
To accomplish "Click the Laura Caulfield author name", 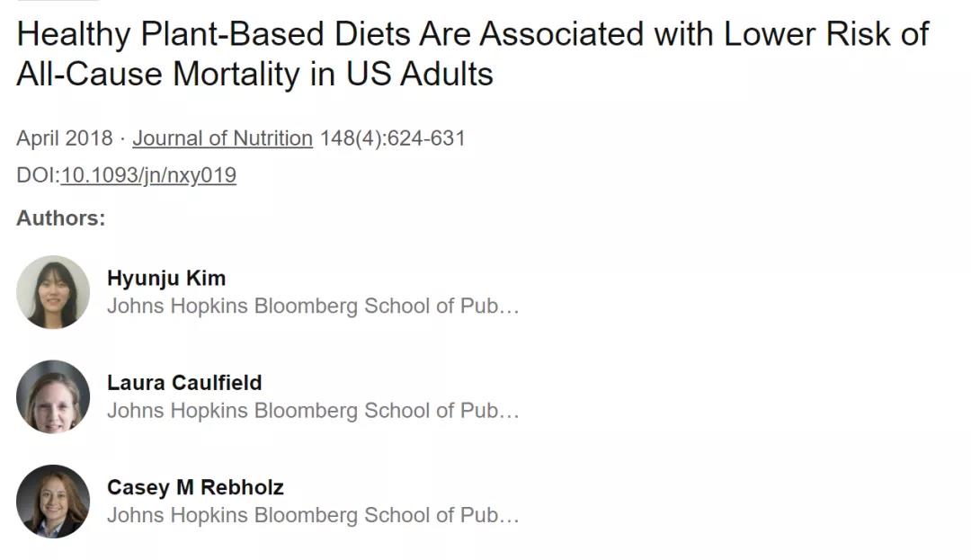I will point(184,382).
